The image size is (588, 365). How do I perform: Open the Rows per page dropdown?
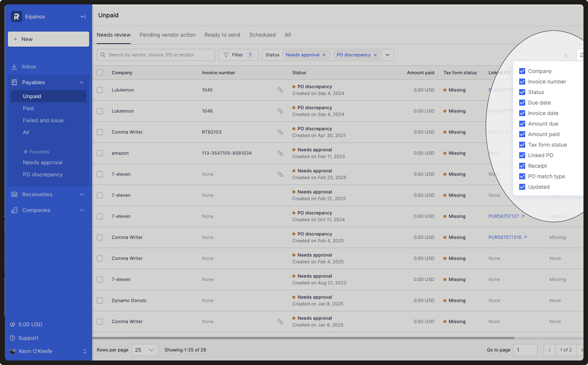[x=144, y=350]
